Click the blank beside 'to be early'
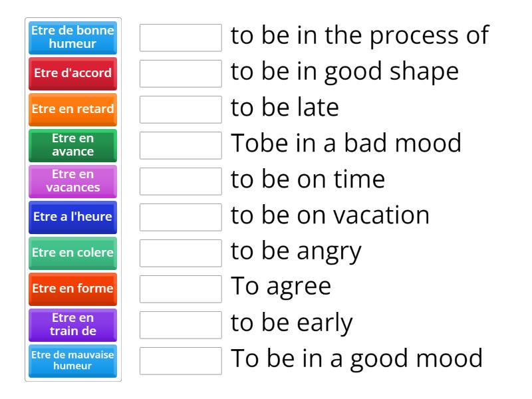 pyautogui.click(x=181, y=325)
